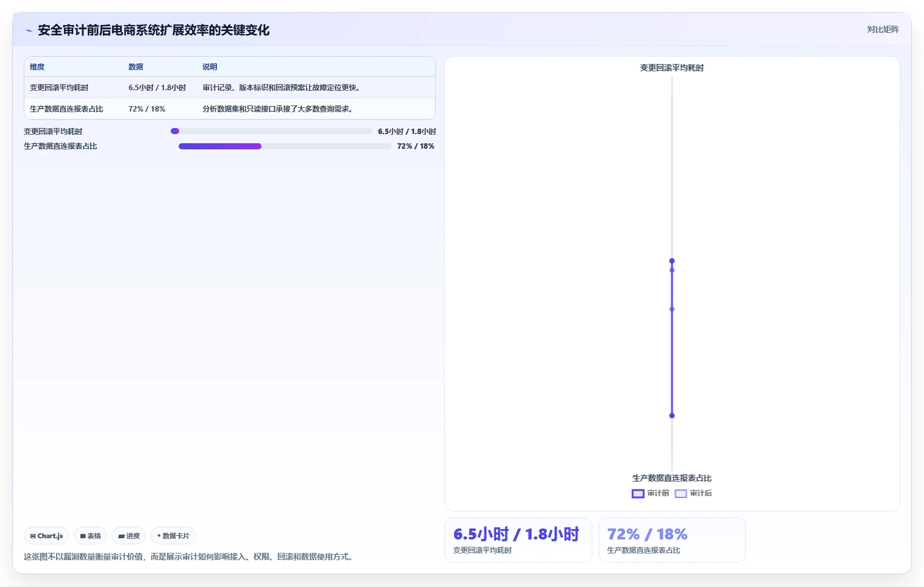Click the footnote text starting with 这张图不以漏洞数量
The height and width of the screenshot is (587, 924).
190,557
